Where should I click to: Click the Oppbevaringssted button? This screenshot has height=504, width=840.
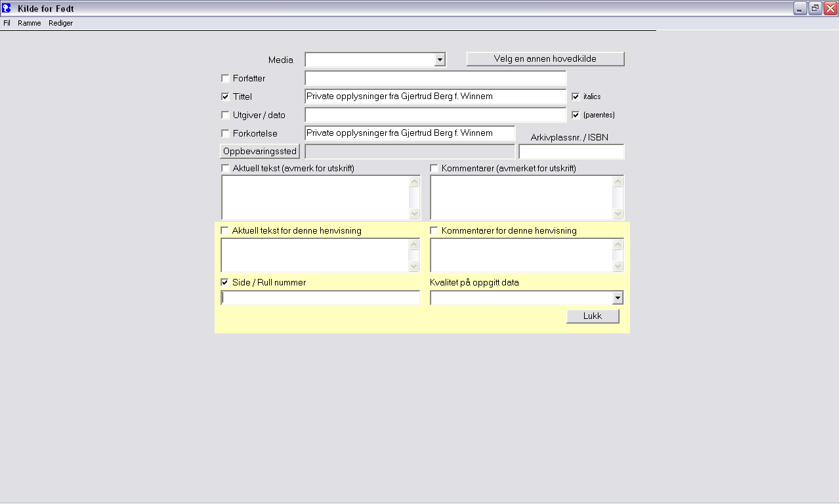[x=260, y=152]
